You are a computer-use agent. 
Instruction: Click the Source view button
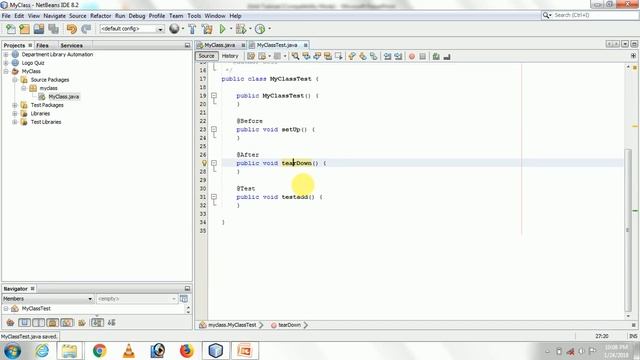click(207, 56)
